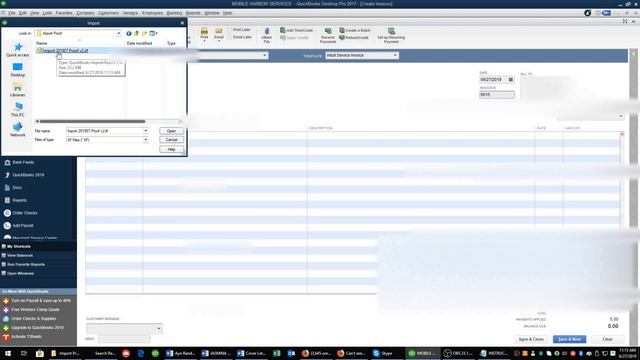Viewport: 640px width, 360px height.
Task: Toggle the Print Later checkbox
Action: [x=230, y=30]
